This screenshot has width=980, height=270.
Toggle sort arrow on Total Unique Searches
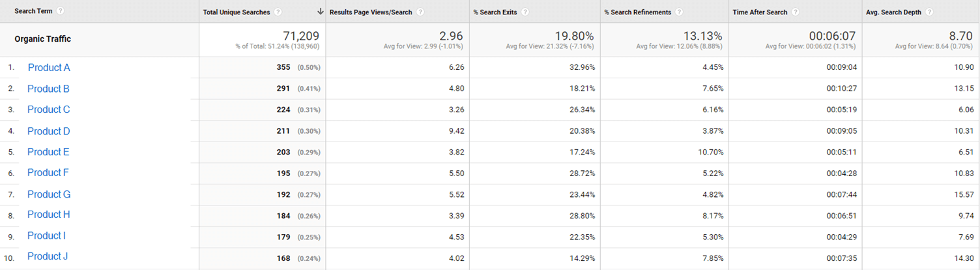[320, 12]
